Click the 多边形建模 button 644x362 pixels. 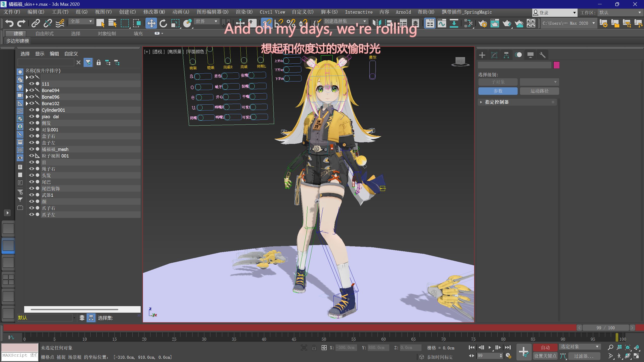tap(18, 41)
